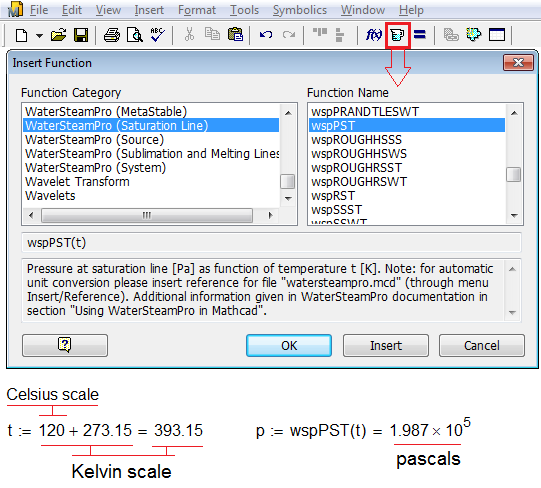Viewport: 541px width, 488px height.
Task: Select wspROUGHHSSS function name
Action: click(407, 139)
